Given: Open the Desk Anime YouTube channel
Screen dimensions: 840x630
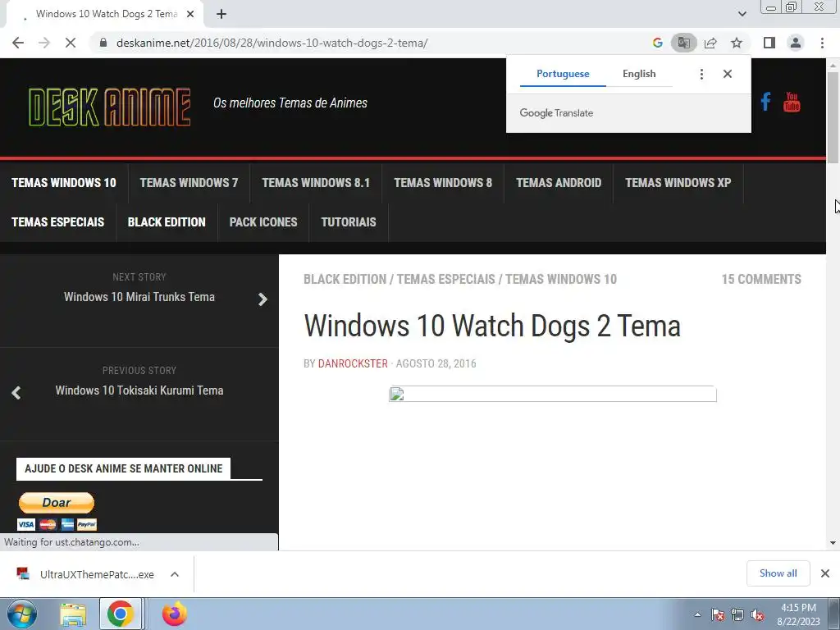Looking at the screenshot, I should [x=792, y=101].
